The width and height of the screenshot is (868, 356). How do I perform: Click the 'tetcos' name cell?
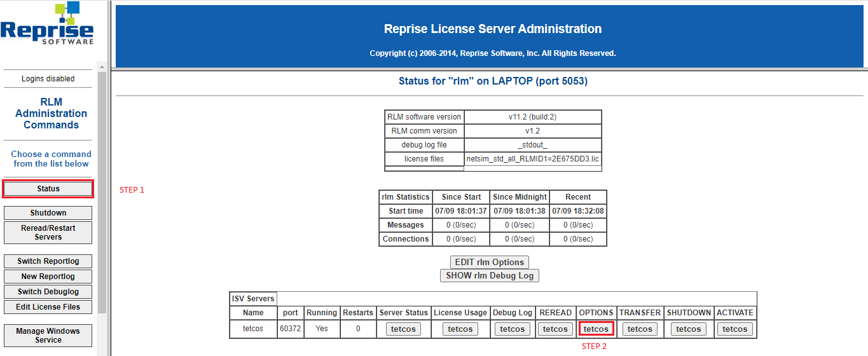tap(253, 329)
